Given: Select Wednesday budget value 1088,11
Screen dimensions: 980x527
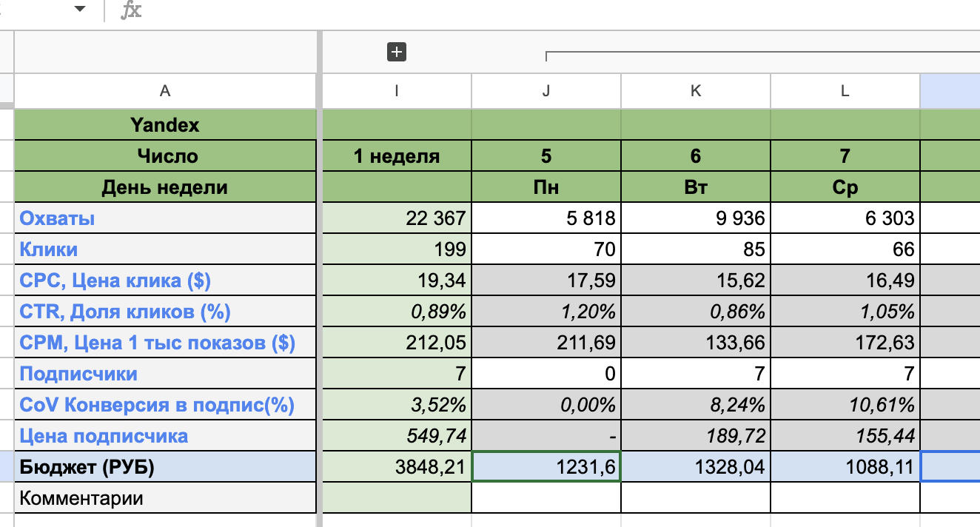Looking at the screenshot, I should 845,467.
